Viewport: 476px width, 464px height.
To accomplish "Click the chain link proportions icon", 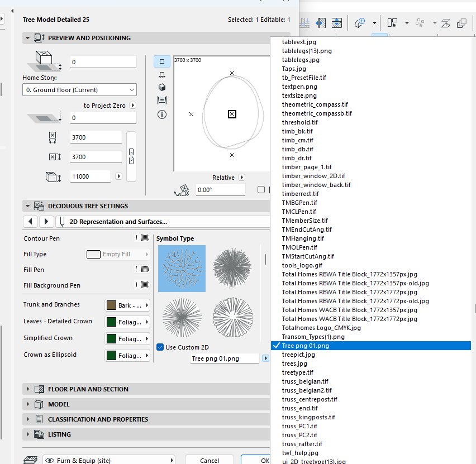I will (x=132, y=156).
